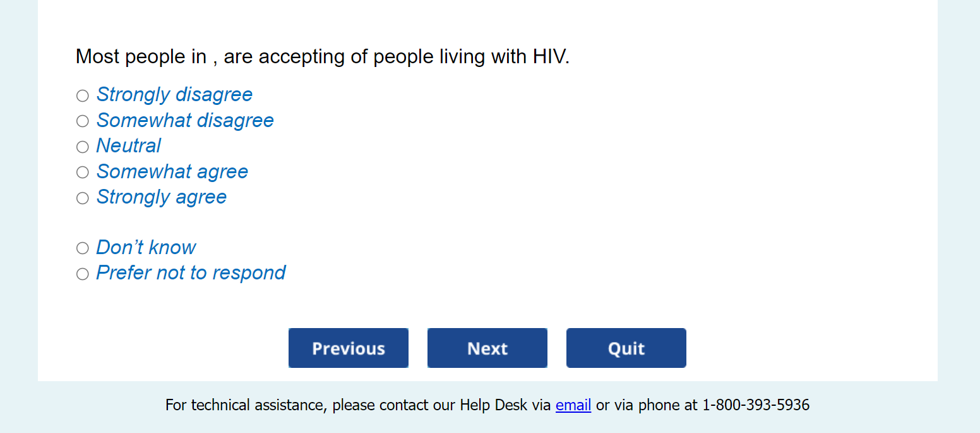
Task: Select the Somewhat disagree radio button
Action: [83, 121]
